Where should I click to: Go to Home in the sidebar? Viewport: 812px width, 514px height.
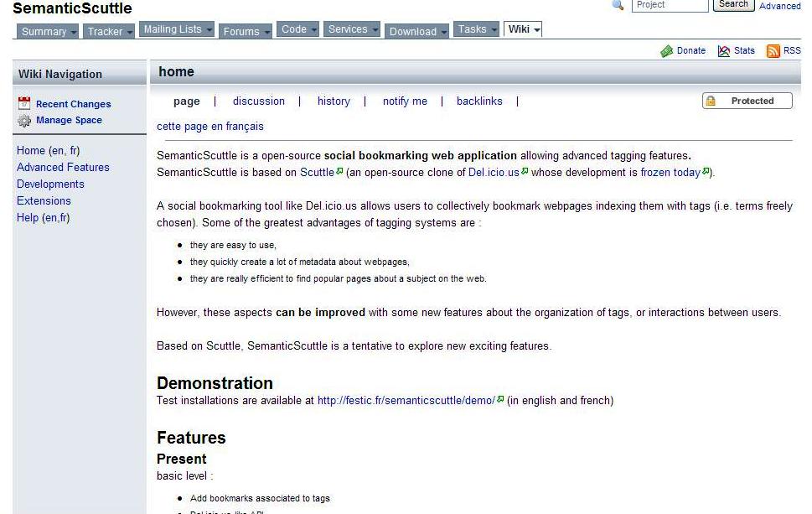[30, 151]
